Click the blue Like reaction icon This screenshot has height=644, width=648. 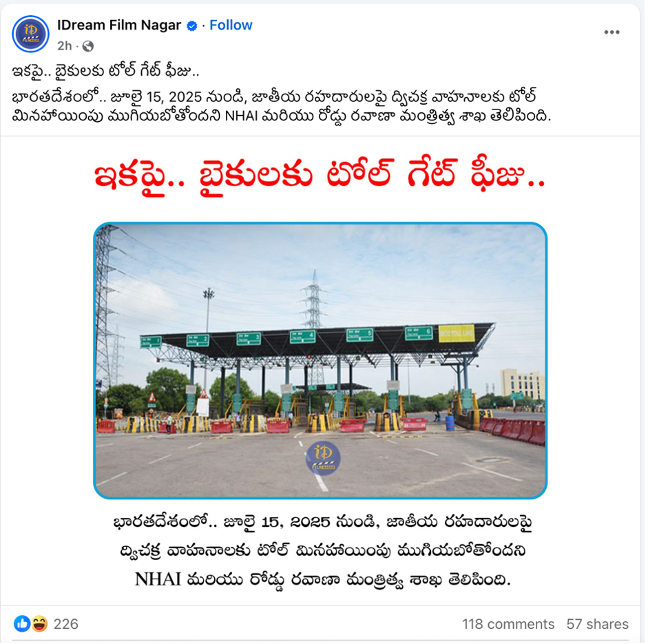[x=22, y=624]
